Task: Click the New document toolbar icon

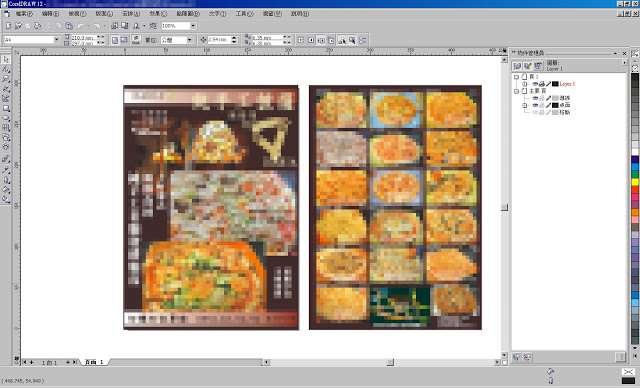Action: pyautogui.click(x=8, y=26)
